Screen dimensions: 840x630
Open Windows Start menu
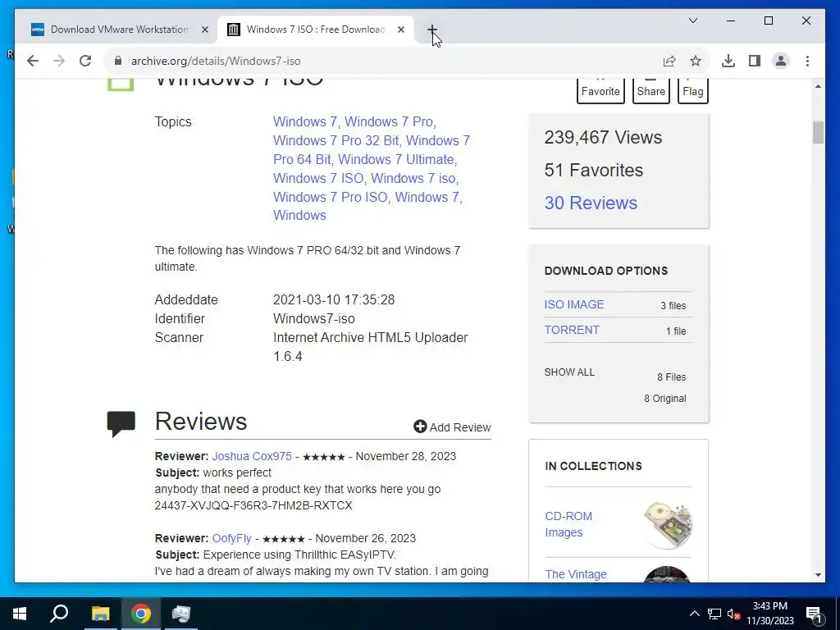[x=20, y=614]
